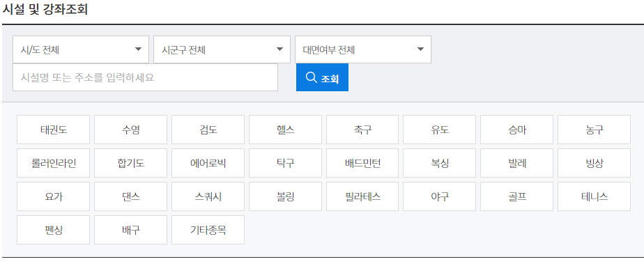Select the 요가 category
The height and width of the screenshot is (264, 644).
point(54,196)
